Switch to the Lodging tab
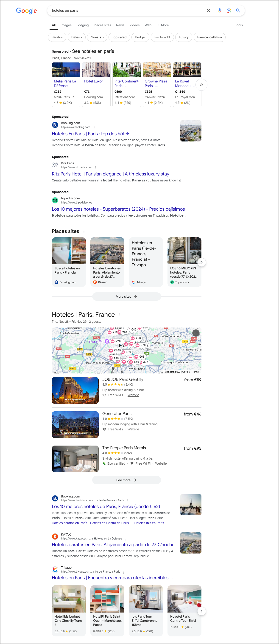The height and width of the screenshot is (644, 279). click(x=82, y=25)
